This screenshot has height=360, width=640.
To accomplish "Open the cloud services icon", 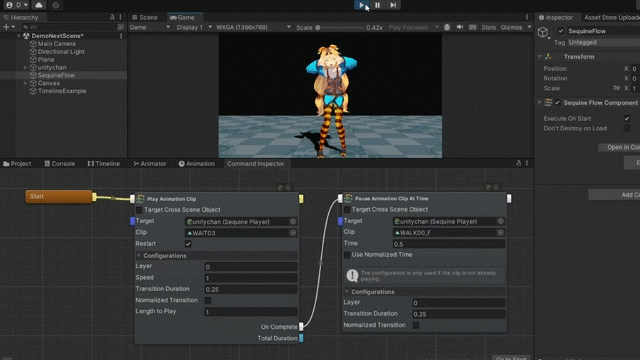I will (x=39, y=5).
